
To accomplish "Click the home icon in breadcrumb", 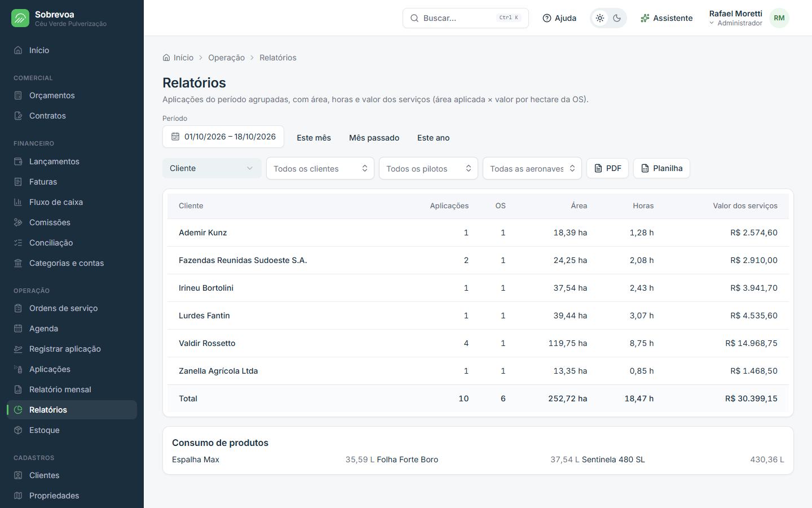I will [166, 58].
